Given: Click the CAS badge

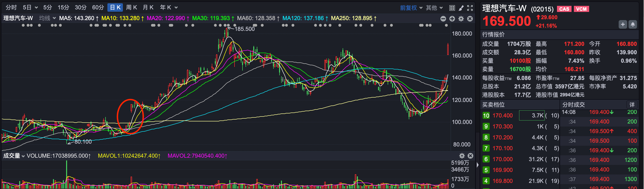Looking at the screenshot, I should tap(564, 9).
